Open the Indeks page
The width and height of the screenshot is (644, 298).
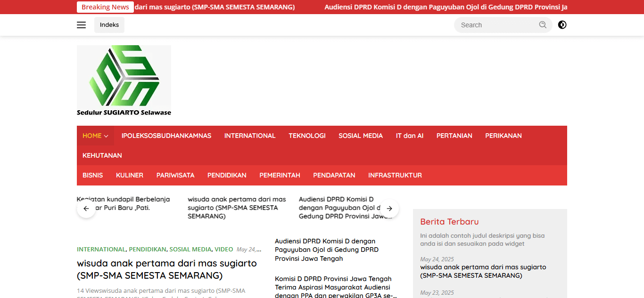click(x=109, y=25)
